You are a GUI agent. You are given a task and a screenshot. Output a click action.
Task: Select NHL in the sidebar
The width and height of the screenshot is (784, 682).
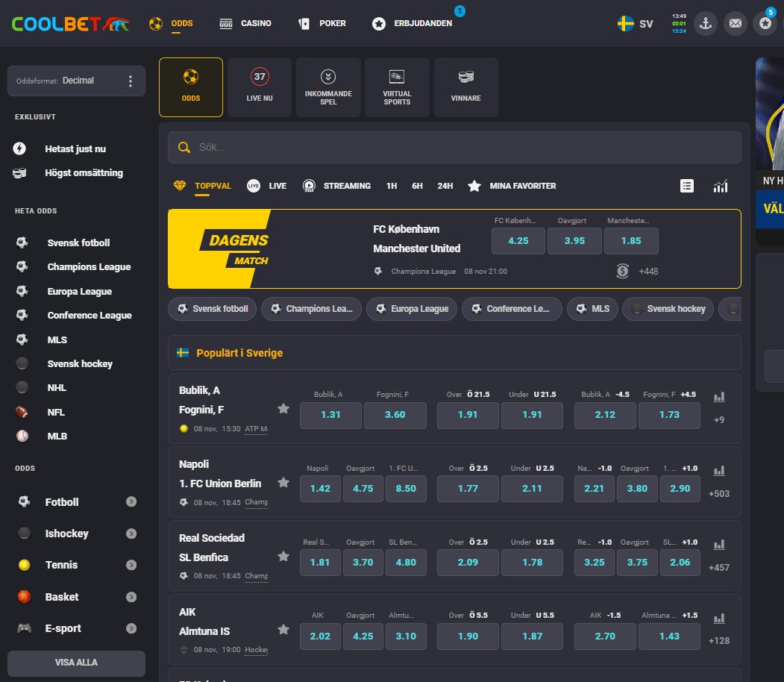point(57,388)
